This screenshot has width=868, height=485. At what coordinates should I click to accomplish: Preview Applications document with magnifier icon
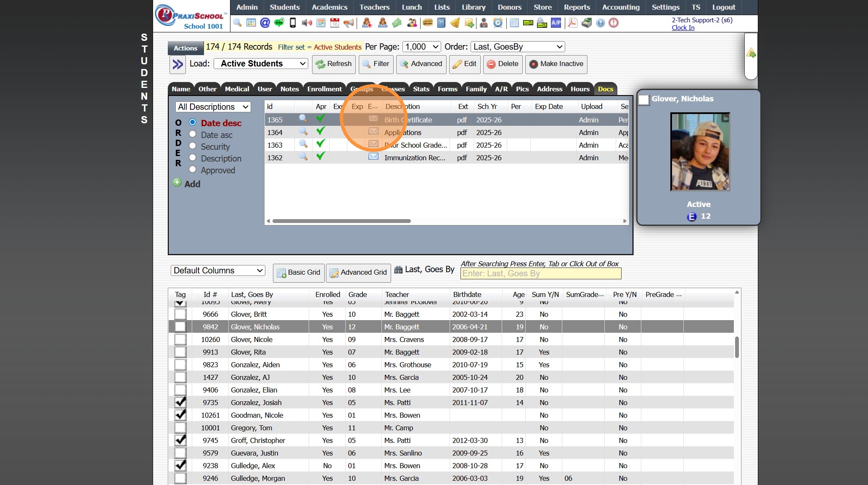pyautogui.click(x=303, y=132)
